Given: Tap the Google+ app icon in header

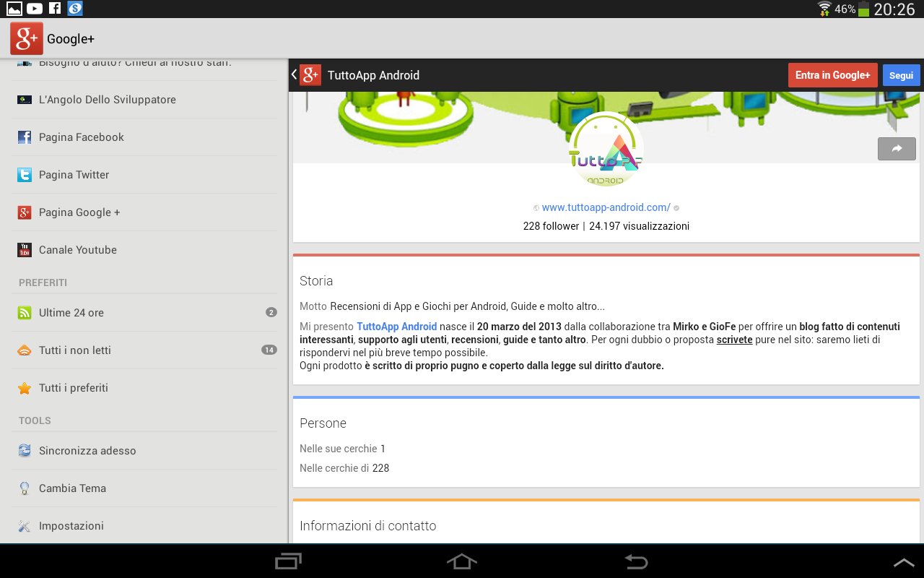Looking at the screenshot, I should [27, 38].
